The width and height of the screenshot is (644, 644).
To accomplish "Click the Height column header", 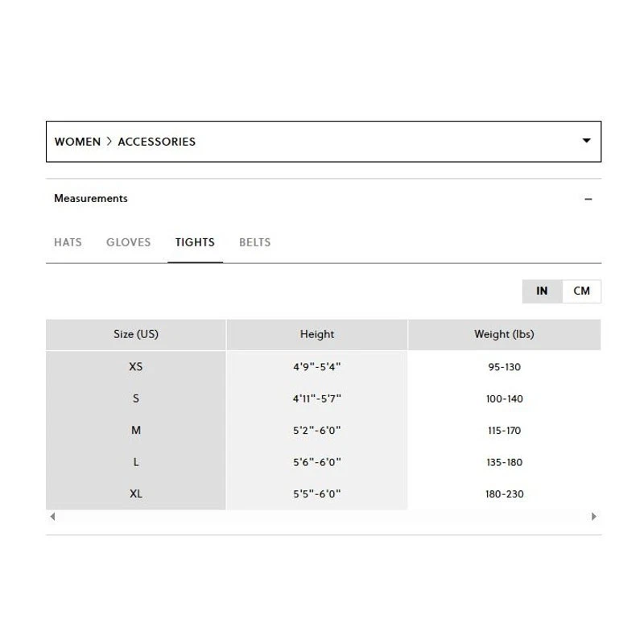I will click(x=316, y=334).
